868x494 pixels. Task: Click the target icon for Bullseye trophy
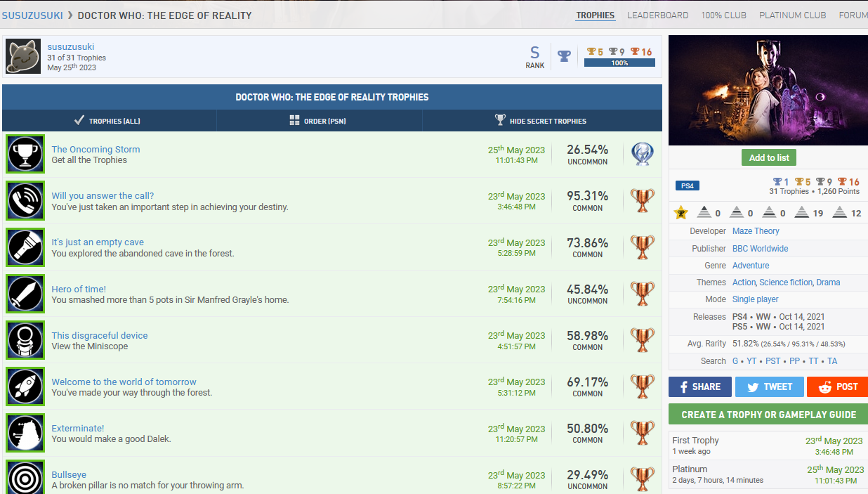[26, 476]
